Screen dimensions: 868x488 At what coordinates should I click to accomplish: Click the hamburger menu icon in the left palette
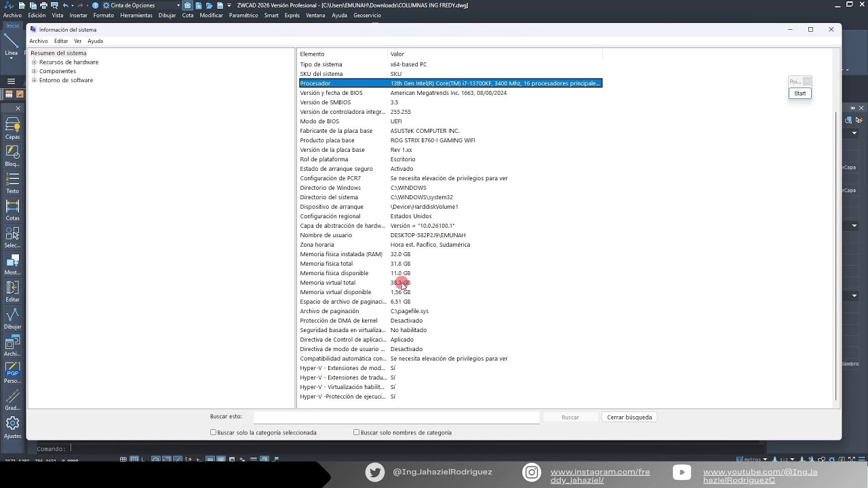[11, 81]
